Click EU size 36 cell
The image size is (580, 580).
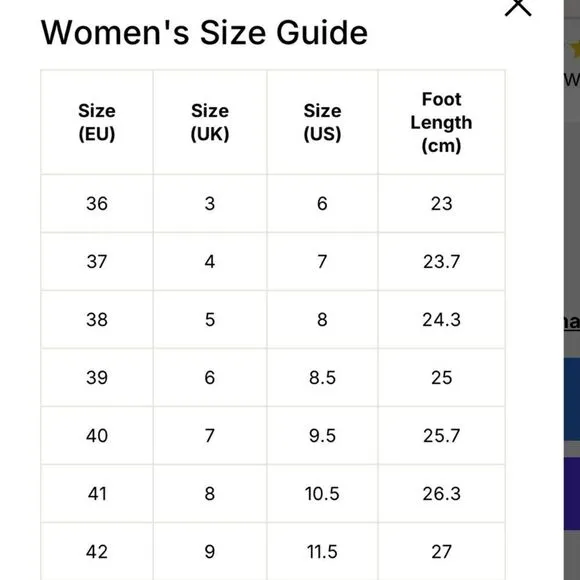point(97,203)
